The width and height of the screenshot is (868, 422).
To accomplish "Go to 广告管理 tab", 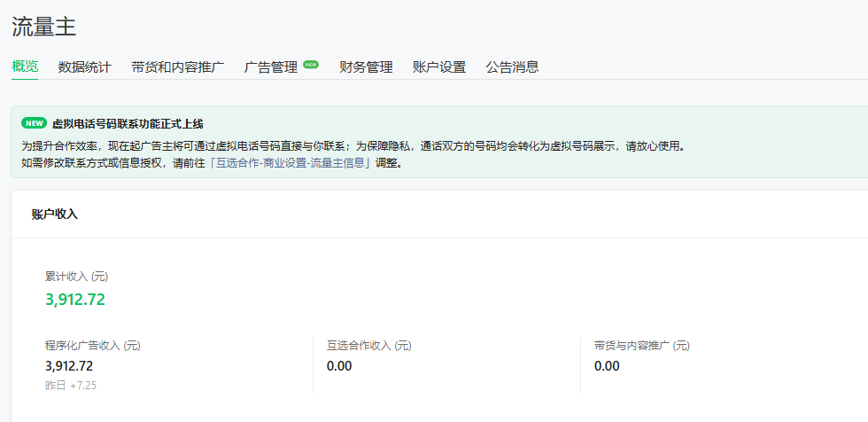I will (271, 67).
